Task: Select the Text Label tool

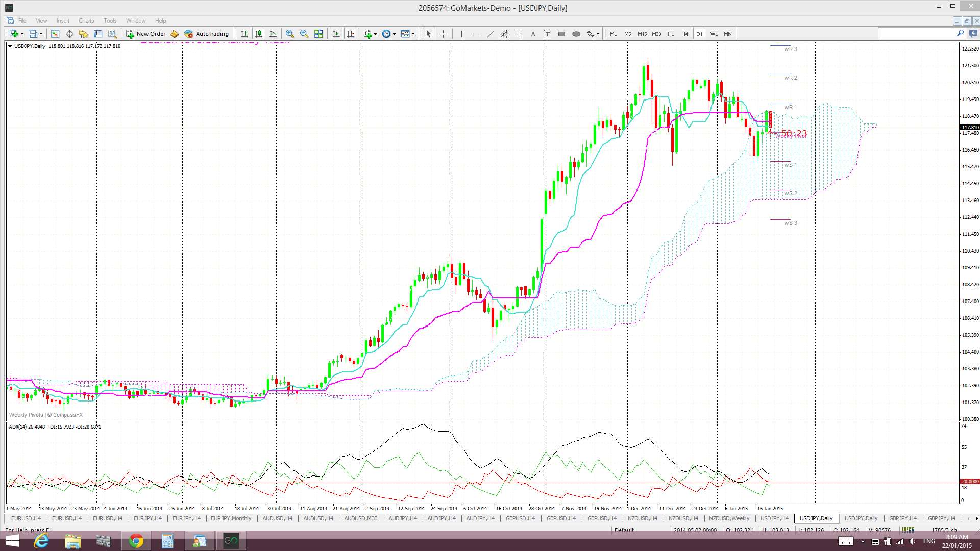Action: pyautogui.click(x=547, y=34)
